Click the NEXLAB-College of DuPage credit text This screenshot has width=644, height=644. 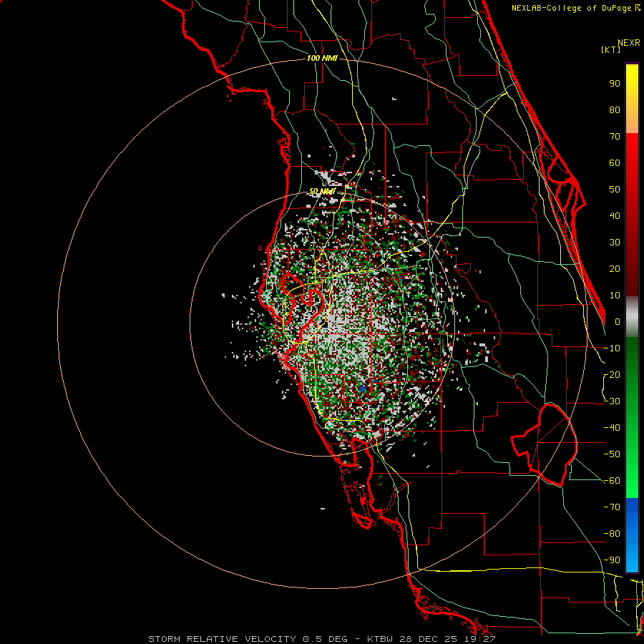click(575, 8)
